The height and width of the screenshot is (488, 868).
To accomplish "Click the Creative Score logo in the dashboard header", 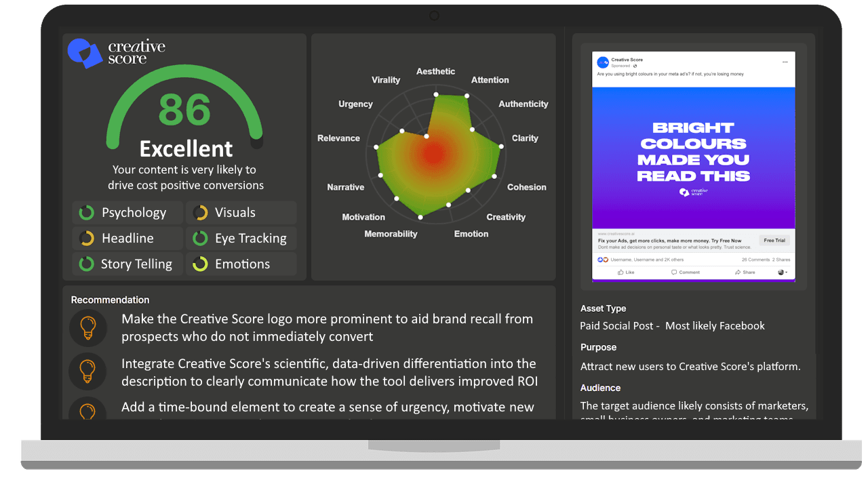I will (x=117, y=53).
